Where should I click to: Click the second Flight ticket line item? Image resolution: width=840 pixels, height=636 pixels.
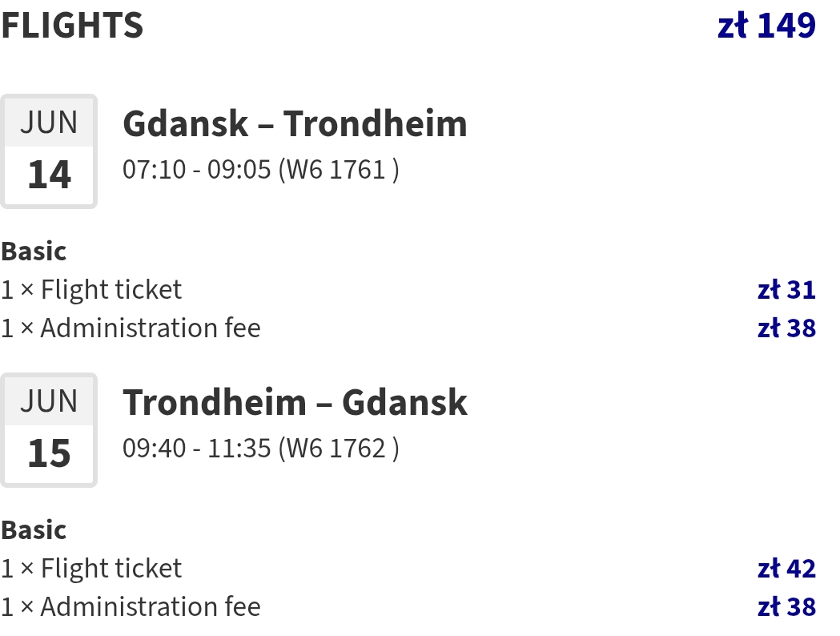[91, 568]
